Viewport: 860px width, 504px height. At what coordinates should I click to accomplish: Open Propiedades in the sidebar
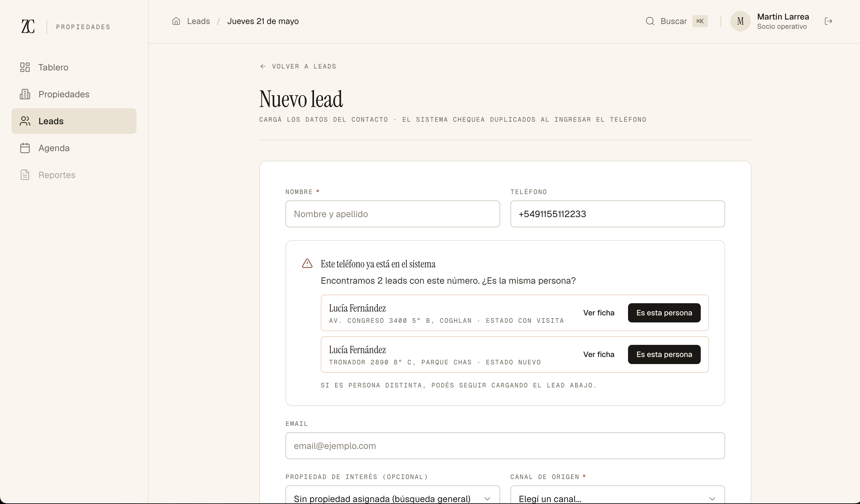point(74,94)
